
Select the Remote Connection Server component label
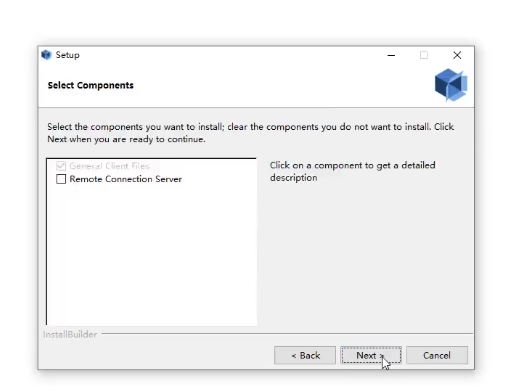click(126, 179)
